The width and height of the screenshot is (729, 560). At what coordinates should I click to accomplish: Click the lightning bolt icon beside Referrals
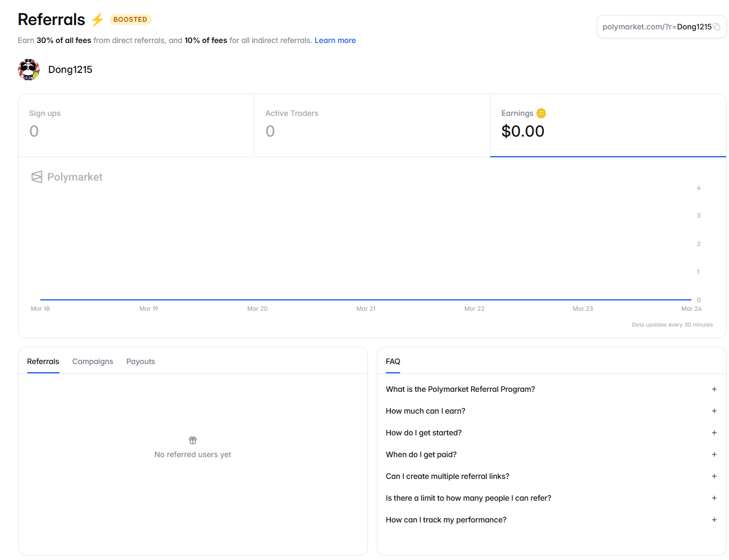97,20
